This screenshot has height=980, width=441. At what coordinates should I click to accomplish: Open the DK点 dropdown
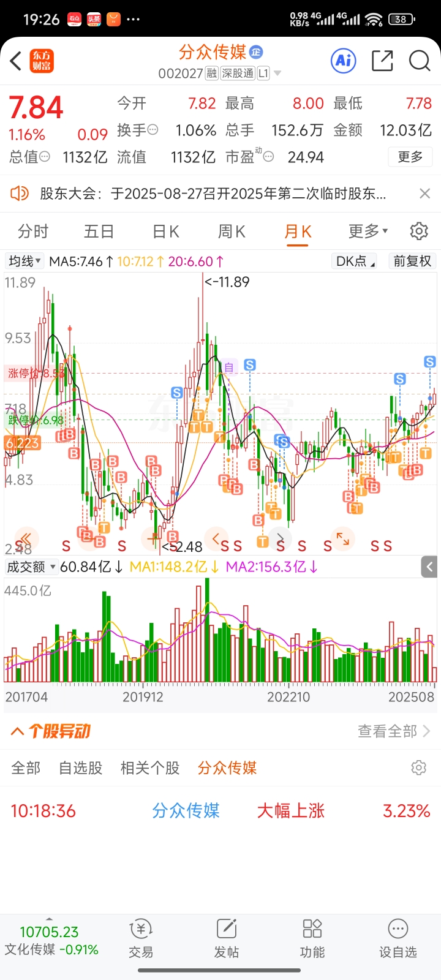pos(355,261)
